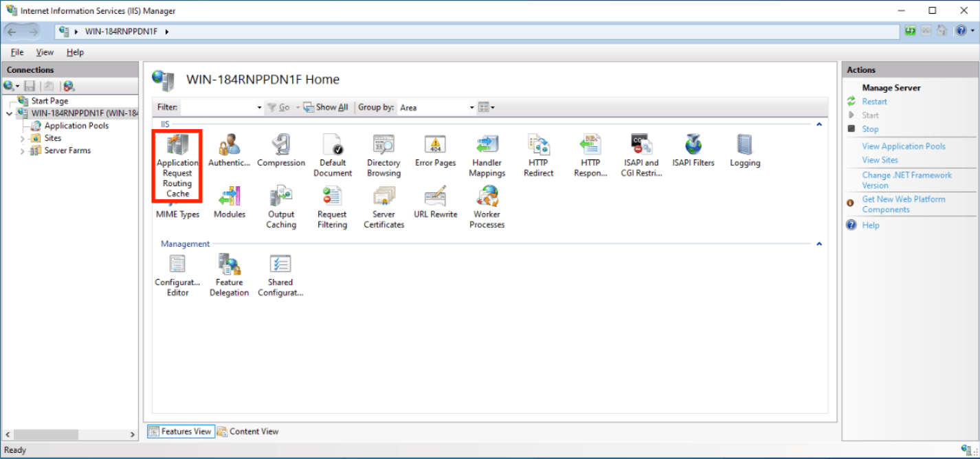Screen dimensions: 980x459
Task: Click the Connections pane scroll-right arrow
Action: tap(133, 435)
